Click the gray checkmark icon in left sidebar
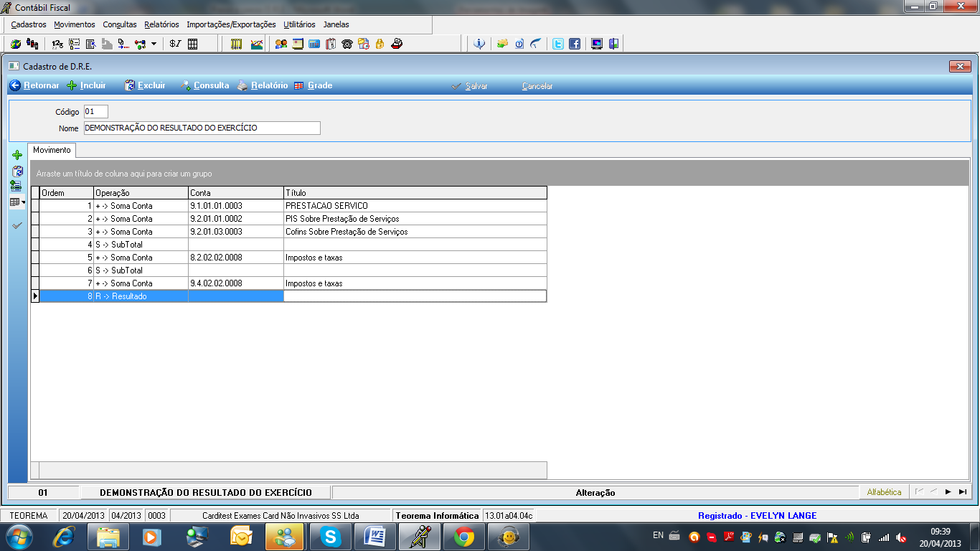 (18, 225)
